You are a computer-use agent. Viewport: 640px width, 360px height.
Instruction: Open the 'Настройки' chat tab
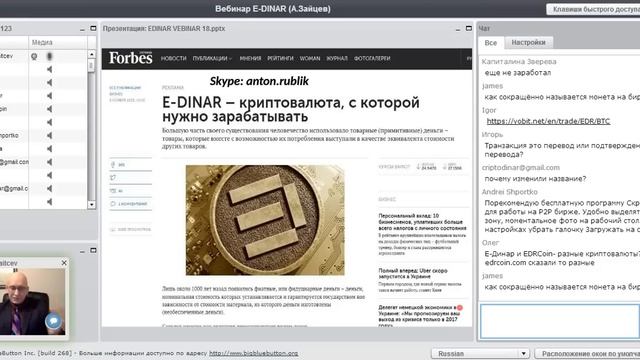[528, 42]
